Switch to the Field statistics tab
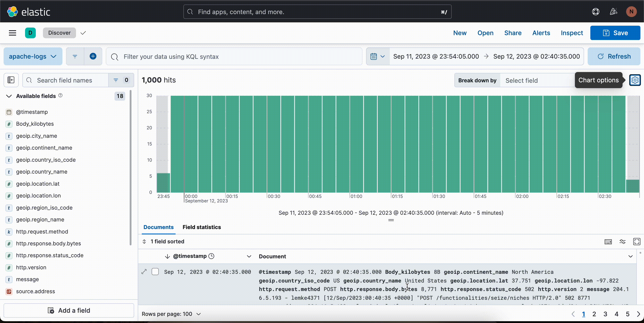 tap(201, 227)
